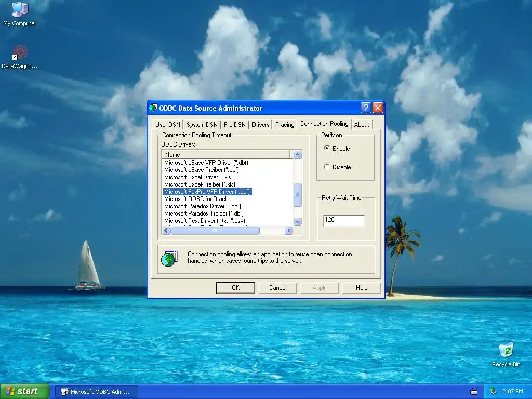The width and height of the screenshot is (532, 399).
Task: Switch to the System DSN tab
Action: [x=202, y=125]
